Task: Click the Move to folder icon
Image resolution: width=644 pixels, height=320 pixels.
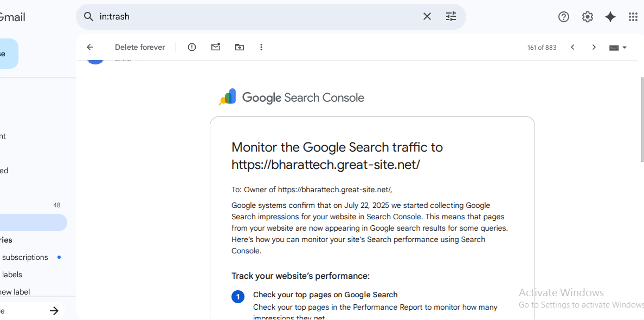Action: click(x=240, y=47)
